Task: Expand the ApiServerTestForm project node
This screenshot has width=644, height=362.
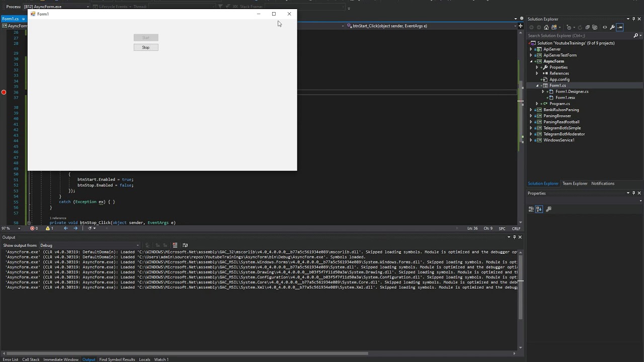Action: click(531, 55)
